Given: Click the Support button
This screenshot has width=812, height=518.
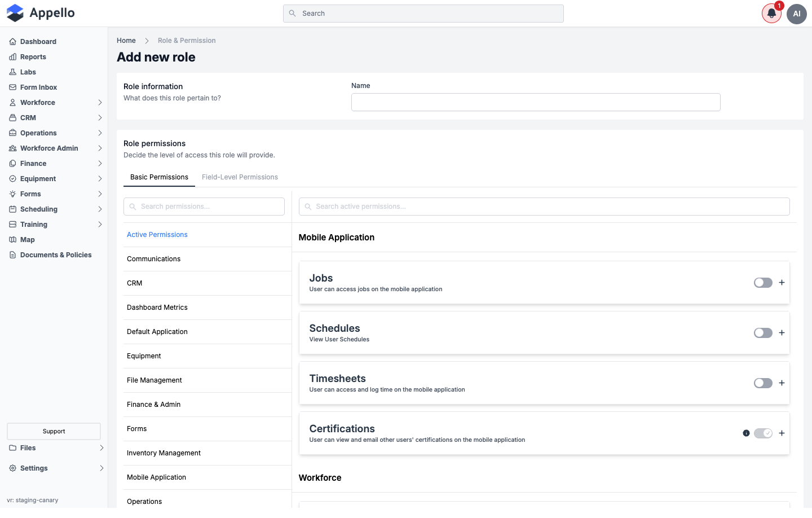Looking at the screenshot, I should [x=54, y=431].
